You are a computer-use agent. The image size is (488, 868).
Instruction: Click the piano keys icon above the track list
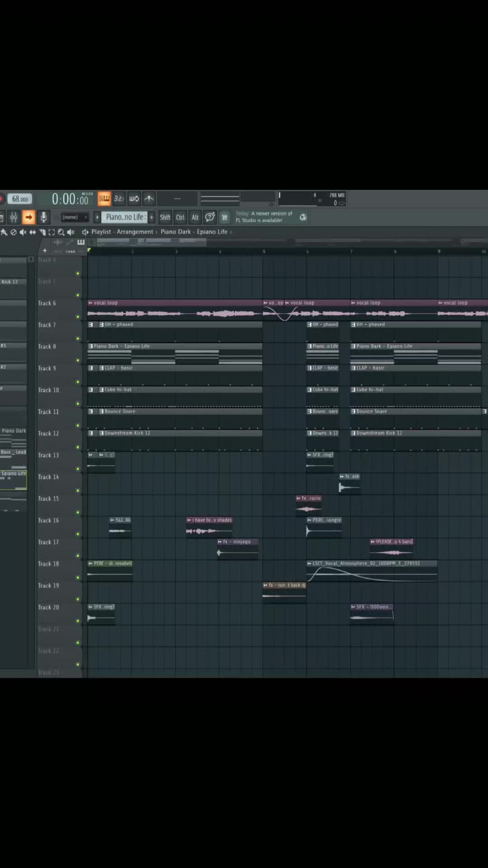81,242
